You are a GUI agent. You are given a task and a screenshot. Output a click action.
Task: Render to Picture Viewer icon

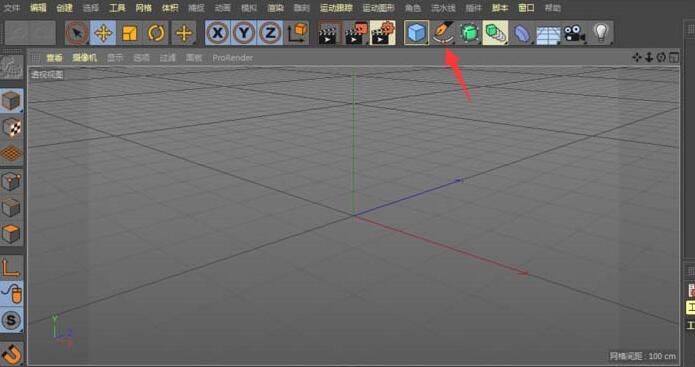pyautogui.click(x=357, y=33)
